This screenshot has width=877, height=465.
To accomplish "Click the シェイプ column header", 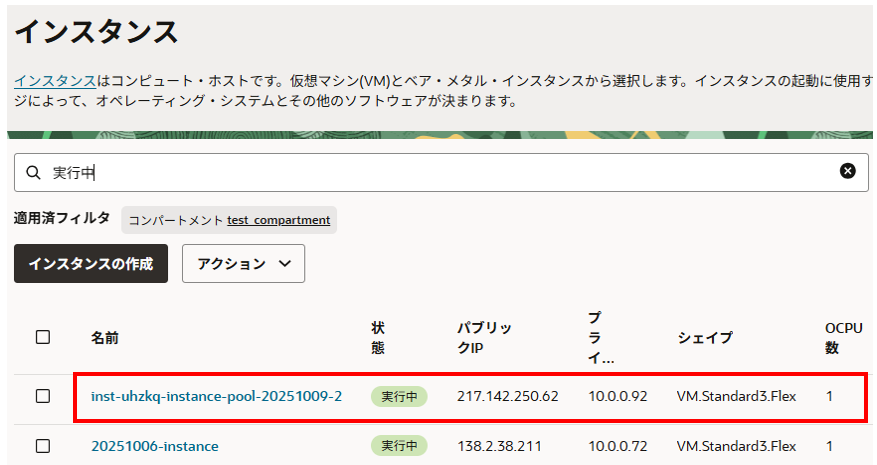I will click(x=704, y=338).
